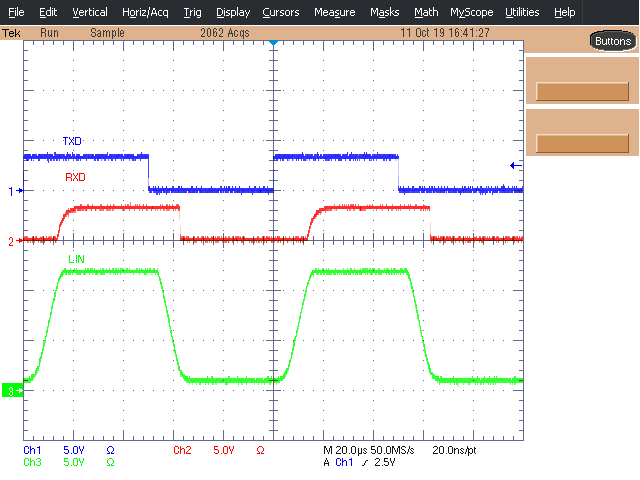This screenshot has height=480, width=640.
Task: Open the Utilities menu
Action: 522,12
